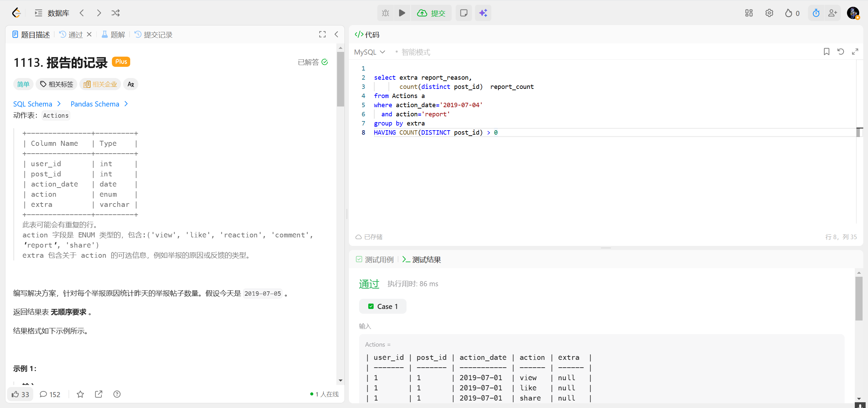The width and height of the screenshot is (868, 408).
Task: Click the shuffle random problem icon
Action: pyautogui.click(x=116, y=13)
